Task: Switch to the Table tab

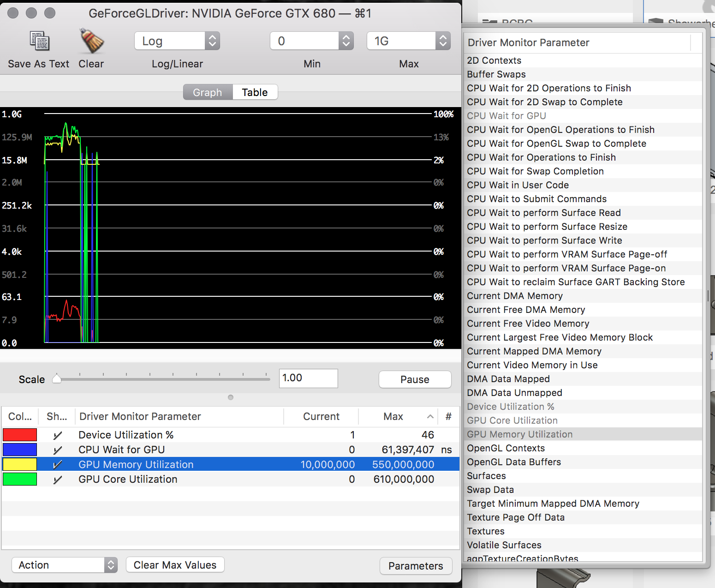Action: tap(255, 92)
